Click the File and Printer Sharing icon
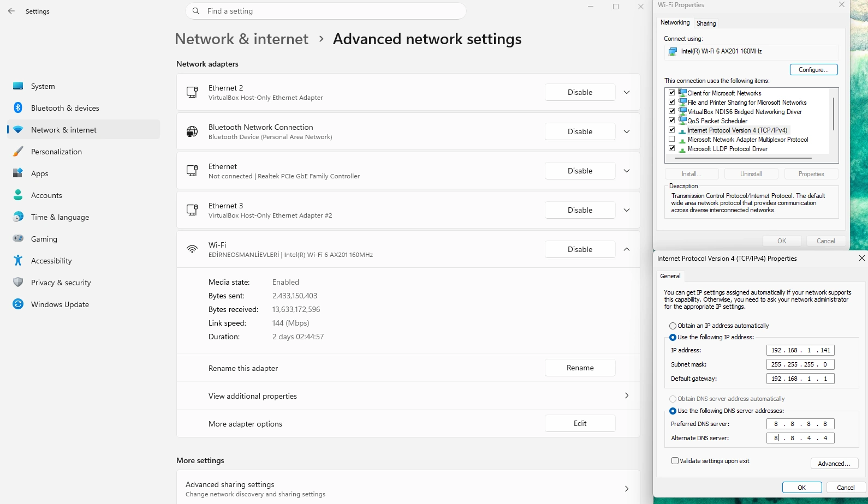The width and height of the screenshot is (868, 504). click(682, 103)
